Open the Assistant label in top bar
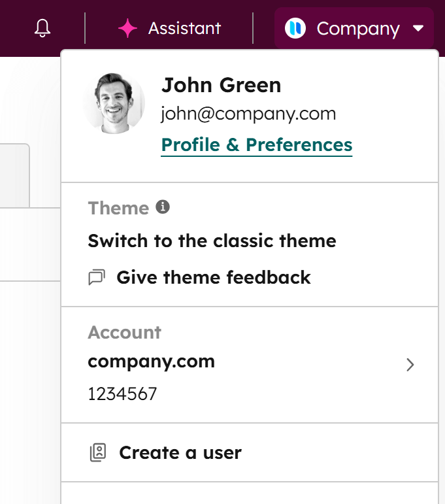This screenshot has width=445, height=504. click(184, 29)
